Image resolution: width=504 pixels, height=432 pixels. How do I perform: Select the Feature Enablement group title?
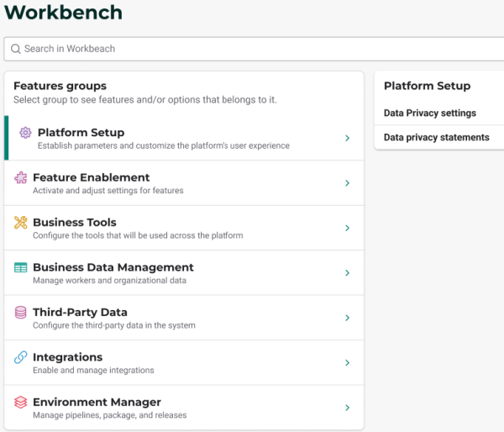(91, 177)
